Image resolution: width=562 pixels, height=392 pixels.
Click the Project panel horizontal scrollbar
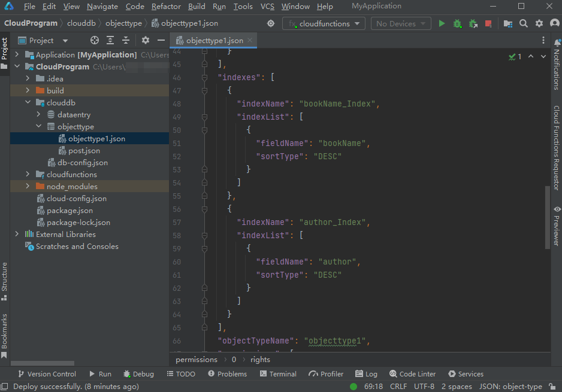coord(43,363)
